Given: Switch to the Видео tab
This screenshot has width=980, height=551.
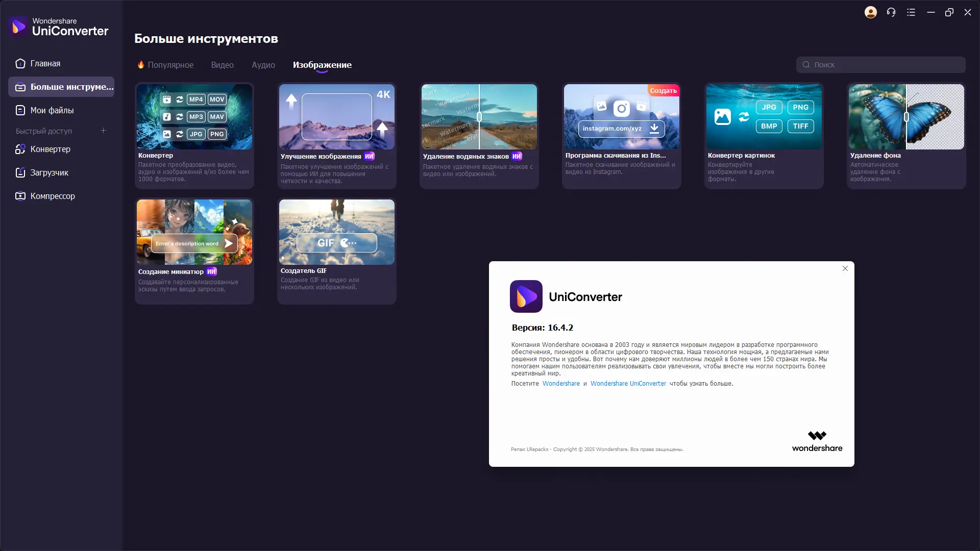Looking at the screenshot, I should (x=222, y=65).
